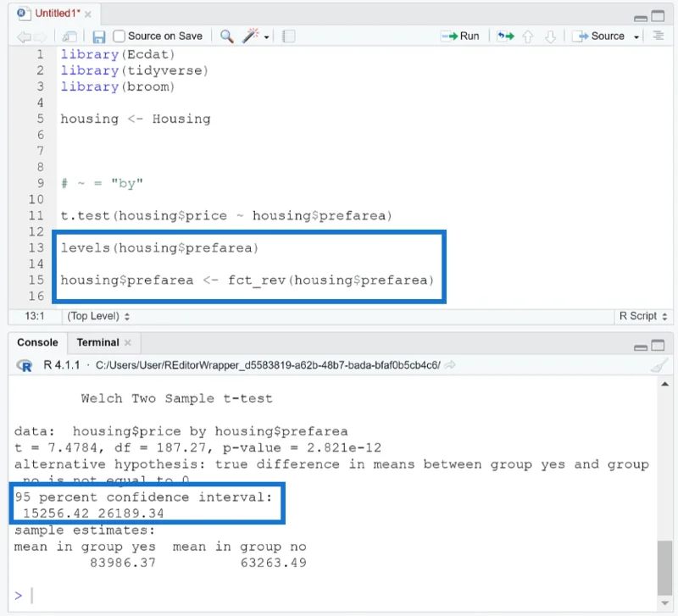Image resolution: width=678 pixels, height=616 pixels.
Task: Enable Source on Save checkbox
Action: (119, 36)
